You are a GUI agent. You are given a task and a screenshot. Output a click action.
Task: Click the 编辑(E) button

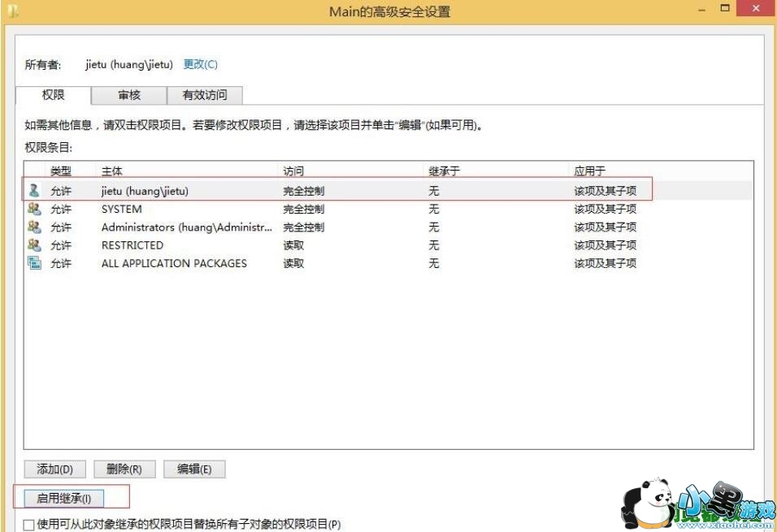(194, 469)
